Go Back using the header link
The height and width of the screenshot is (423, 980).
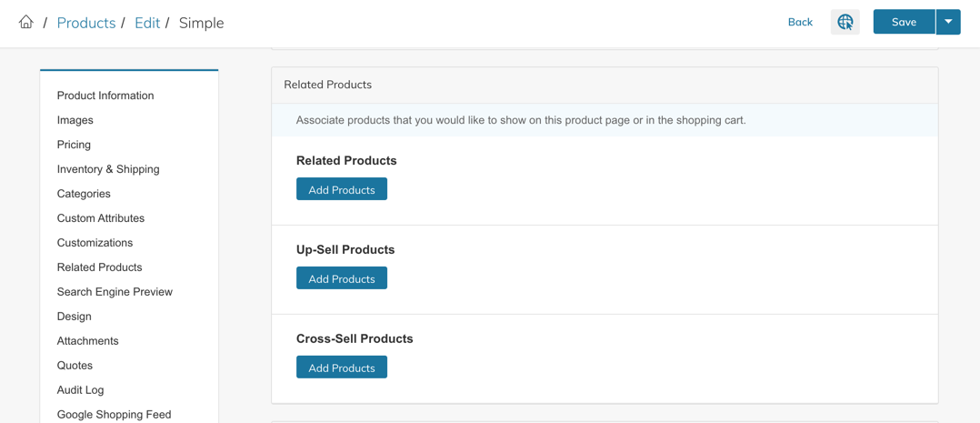pyautogui.click(x=800, y=22)
